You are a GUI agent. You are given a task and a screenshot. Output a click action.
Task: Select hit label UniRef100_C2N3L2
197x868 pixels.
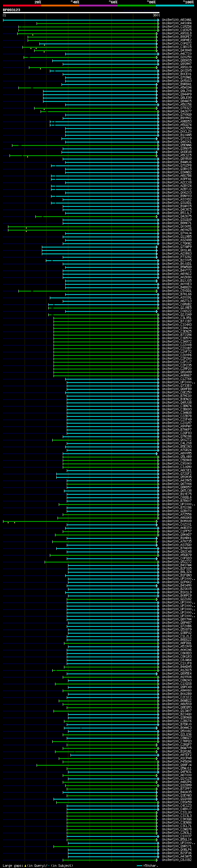176,833
